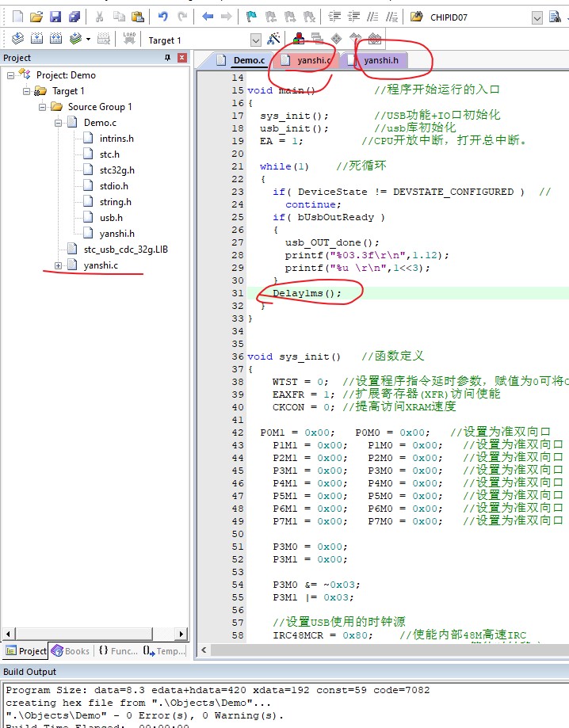Collapse the Target 1 node
569x728 pixels.
pos(26,91)
